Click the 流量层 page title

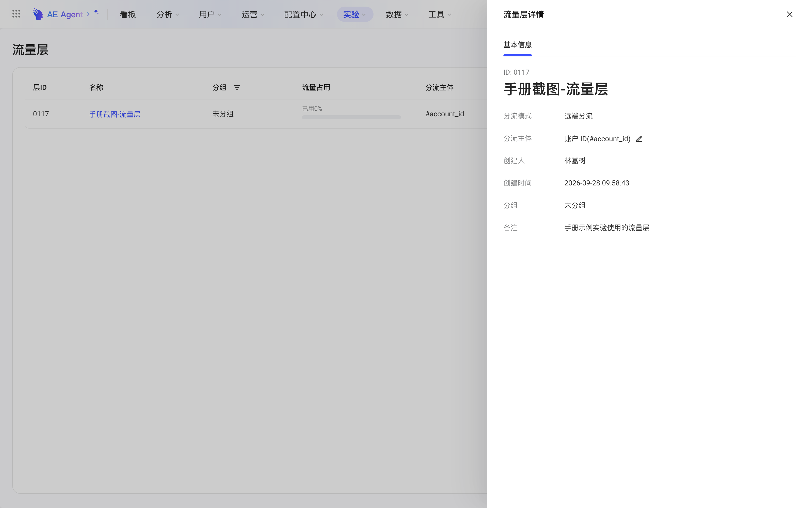tap(30, 50)
